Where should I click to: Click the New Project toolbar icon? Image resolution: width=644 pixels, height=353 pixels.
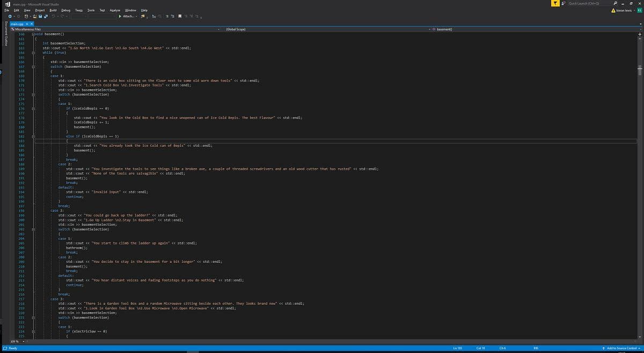pos(26,16)
